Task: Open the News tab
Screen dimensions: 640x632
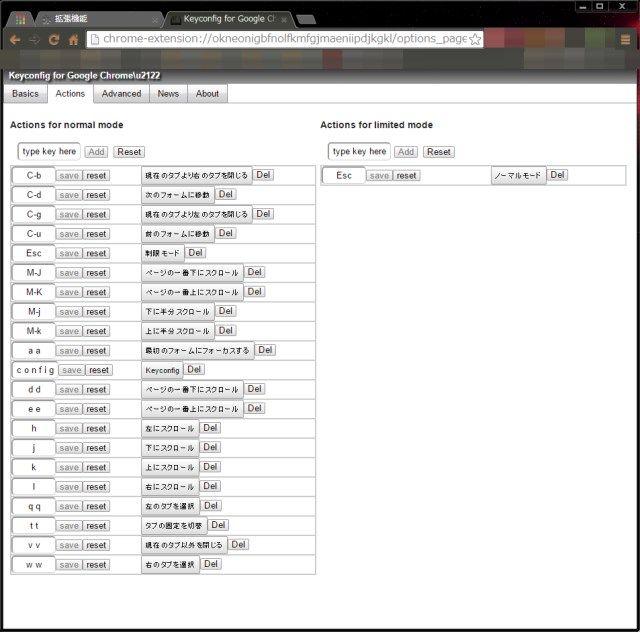Action: [x=168, y=94]
